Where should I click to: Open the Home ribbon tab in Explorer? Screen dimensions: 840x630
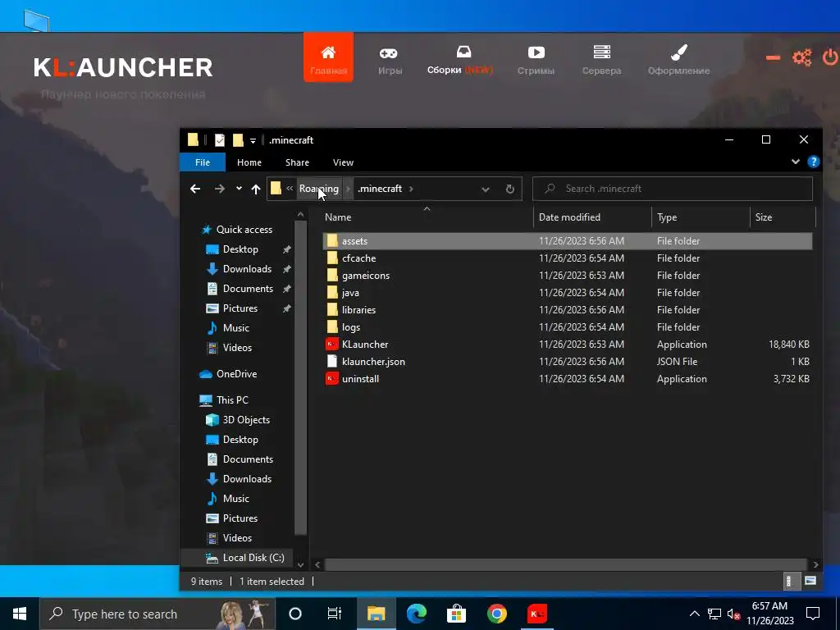tap(249, 162)
